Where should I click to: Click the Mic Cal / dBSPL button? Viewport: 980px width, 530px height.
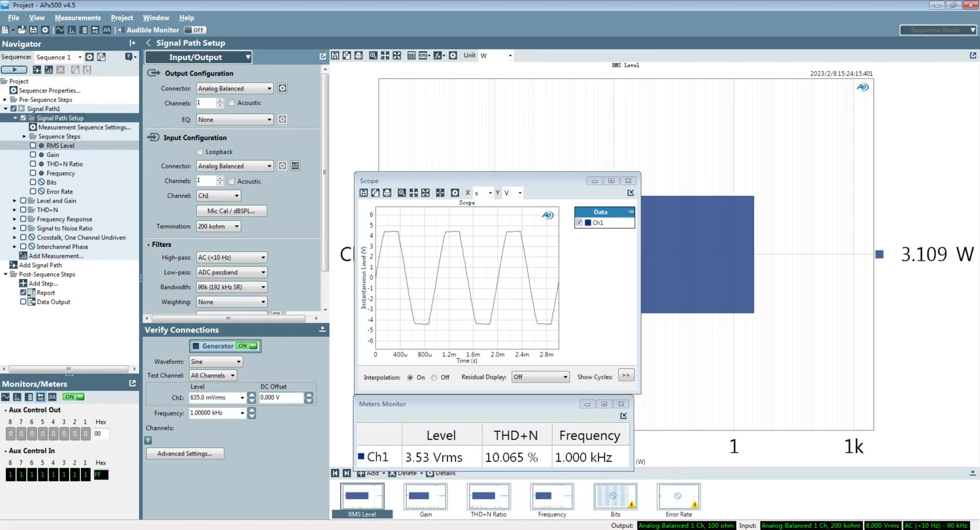(231, 211)
